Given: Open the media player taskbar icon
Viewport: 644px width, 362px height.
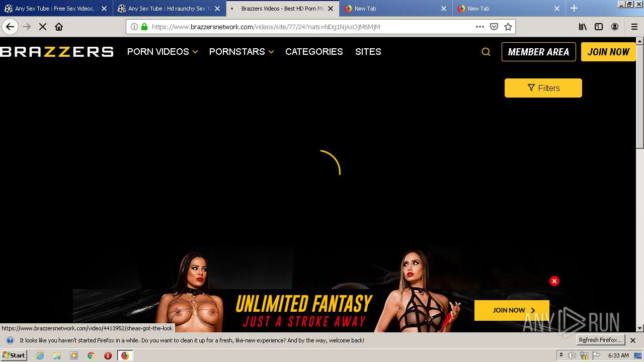Looking at the screenshot, I should point(74,355).
